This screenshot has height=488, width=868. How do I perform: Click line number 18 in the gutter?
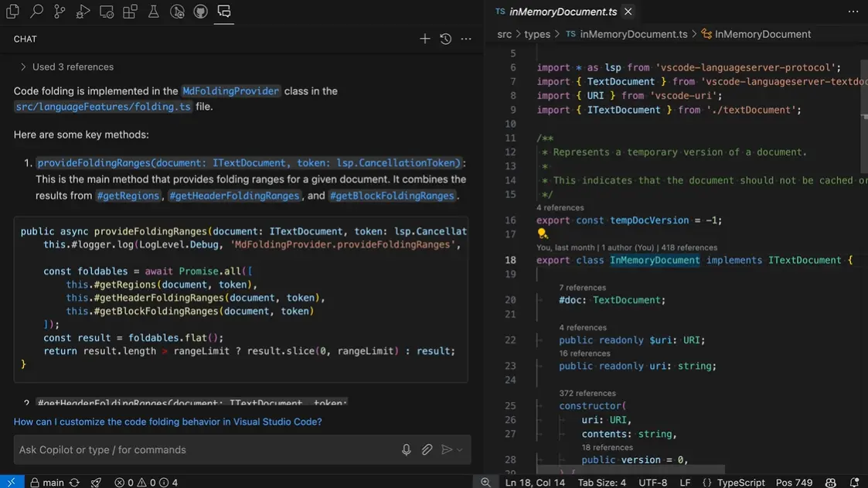(x=510, y=261)
